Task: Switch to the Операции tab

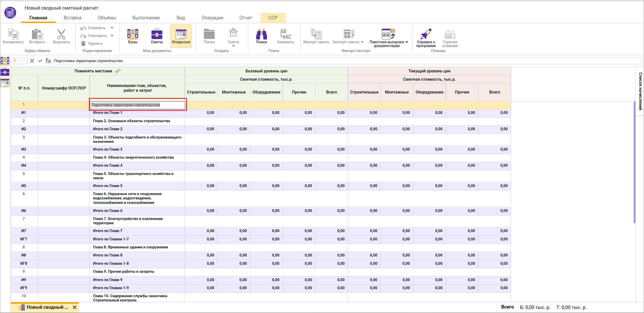Action: click(212, 18)
